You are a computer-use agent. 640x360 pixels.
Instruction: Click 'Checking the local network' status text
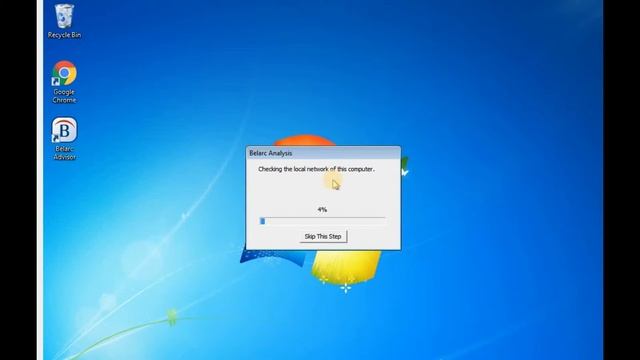pos(316,169)
